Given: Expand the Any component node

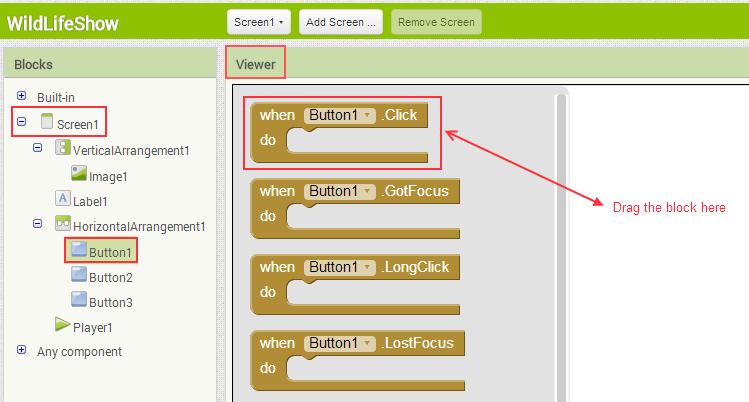Looking at the screenshot, I should [21, 350].
